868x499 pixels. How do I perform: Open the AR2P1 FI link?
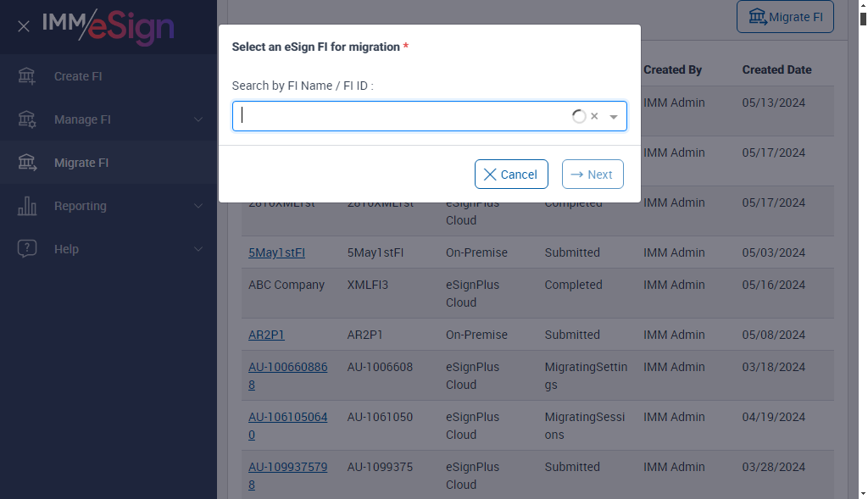[266, 335]
